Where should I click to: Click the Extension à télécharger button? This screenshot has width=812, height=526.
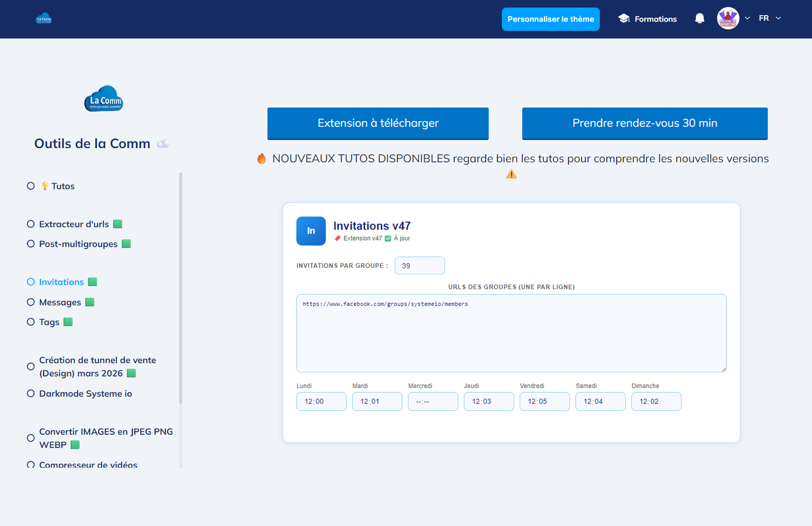378,123
